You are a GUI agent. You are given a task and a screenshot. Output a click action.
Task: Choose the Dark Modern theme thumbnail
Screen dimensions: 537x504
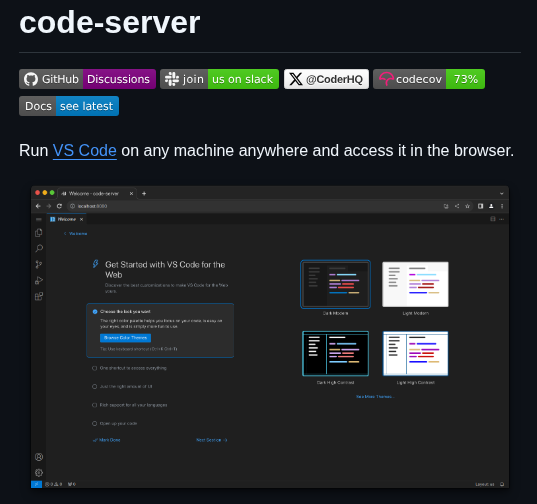336,285
